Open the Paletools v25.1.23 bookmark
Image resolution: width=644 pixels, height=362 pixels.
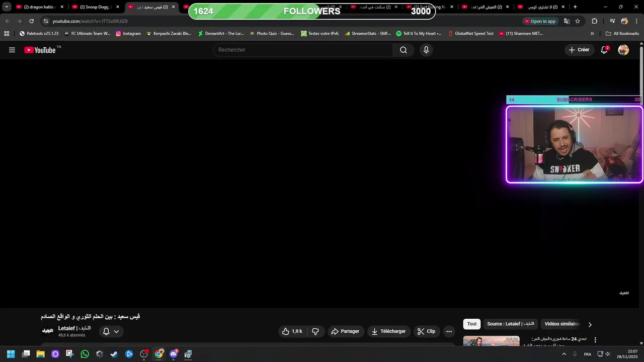[x=39, y=34]
